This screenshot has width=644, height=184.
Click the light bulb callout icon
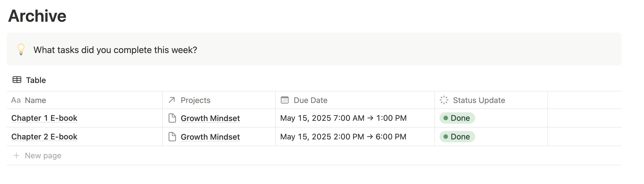coord(21,49)
